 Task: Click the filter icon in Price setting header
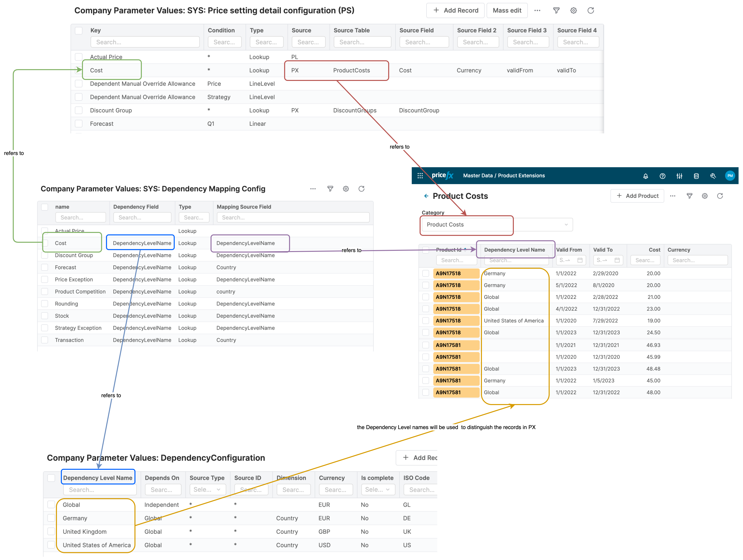556,10
